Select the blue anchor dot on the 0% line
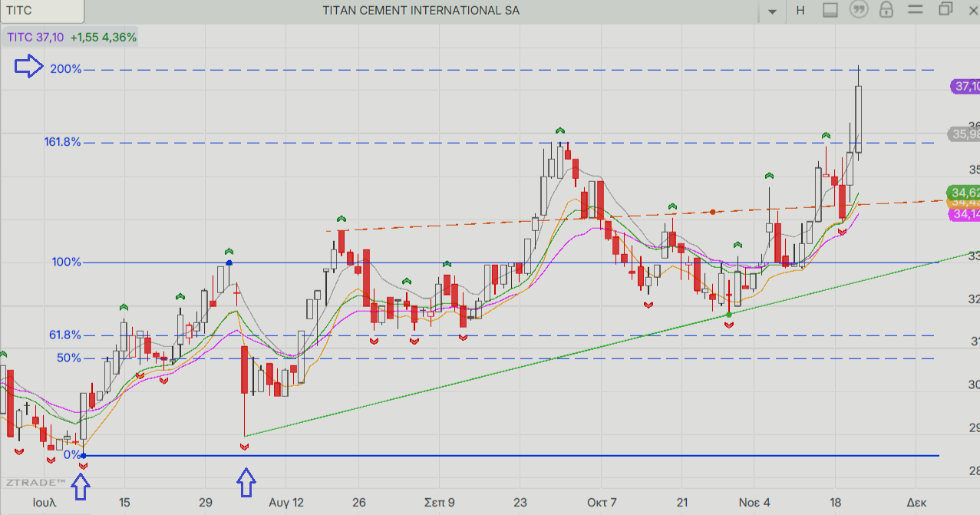The height and width of the screenshot is (515, 980). 83,456
